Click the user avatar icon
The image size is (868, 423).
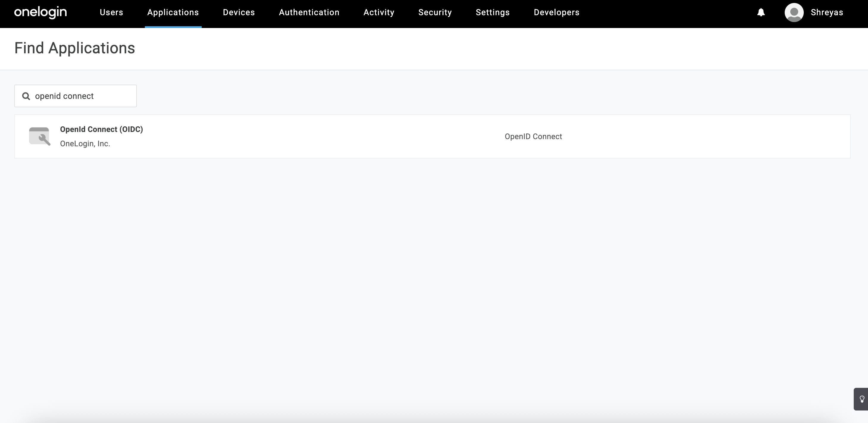tap(794, 13)
